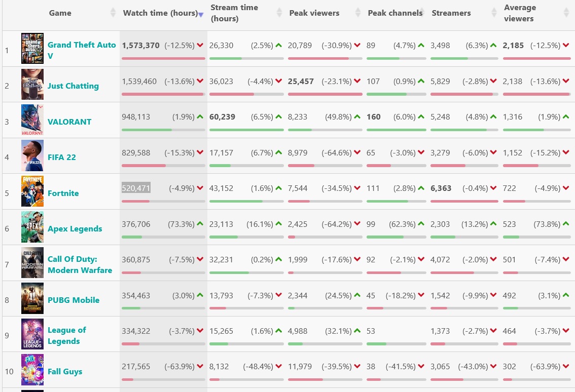Click the up arrow beside League of Legends peak viewers 32.1%

click(357, 330)
